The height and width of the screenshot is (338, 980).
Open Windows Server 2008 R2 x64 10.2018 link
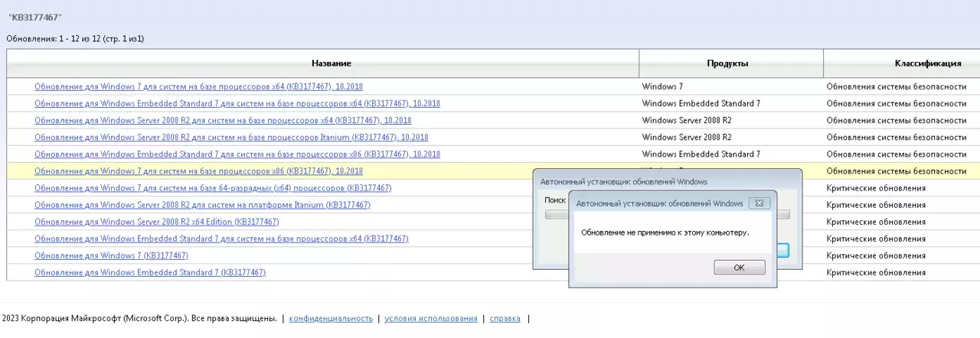223,120
